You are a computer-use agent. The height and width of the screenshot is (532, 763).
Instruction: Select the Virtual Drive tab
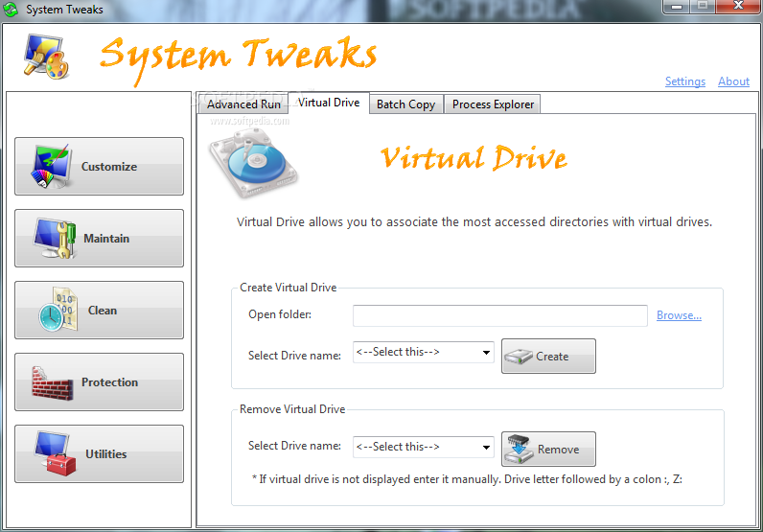pos(329,103)
